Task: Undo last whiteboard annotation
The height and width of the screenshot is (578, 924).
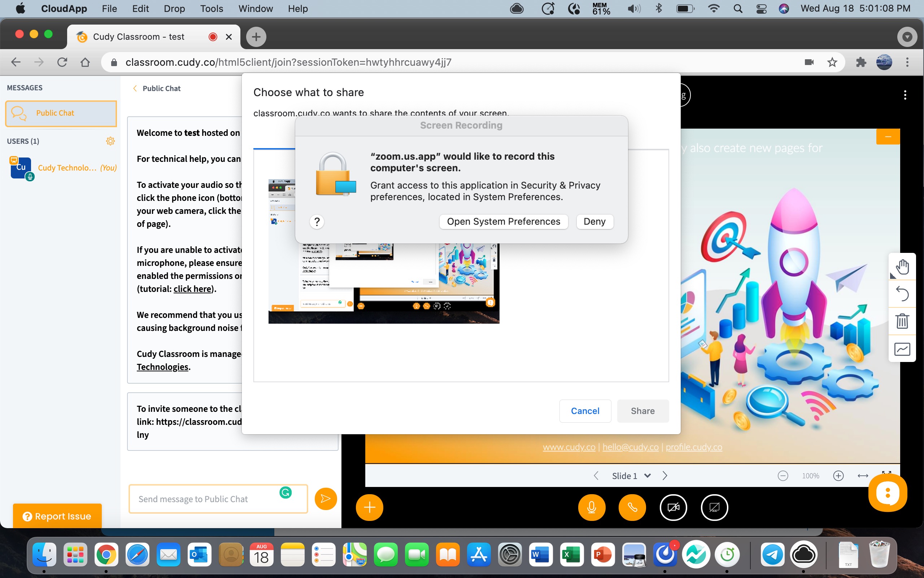Action: tap(902, 294)
